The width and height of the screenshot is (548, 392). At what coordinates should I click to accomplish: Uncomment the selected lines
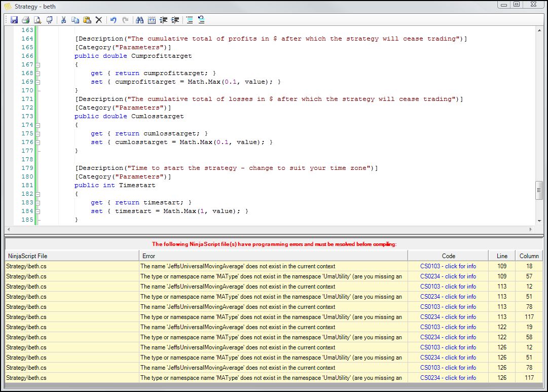pos(201,20)
